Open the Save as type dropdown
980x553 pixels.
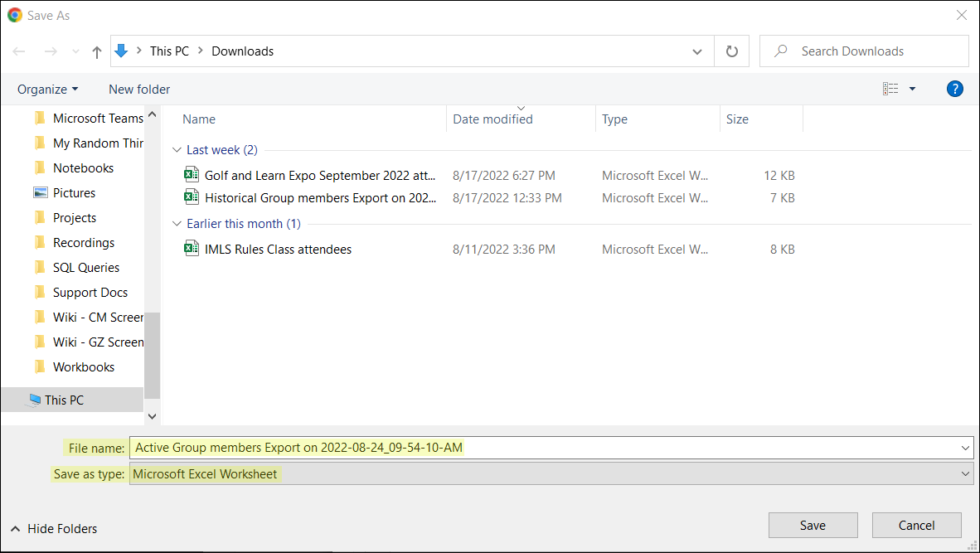click(x=965, y=474)
